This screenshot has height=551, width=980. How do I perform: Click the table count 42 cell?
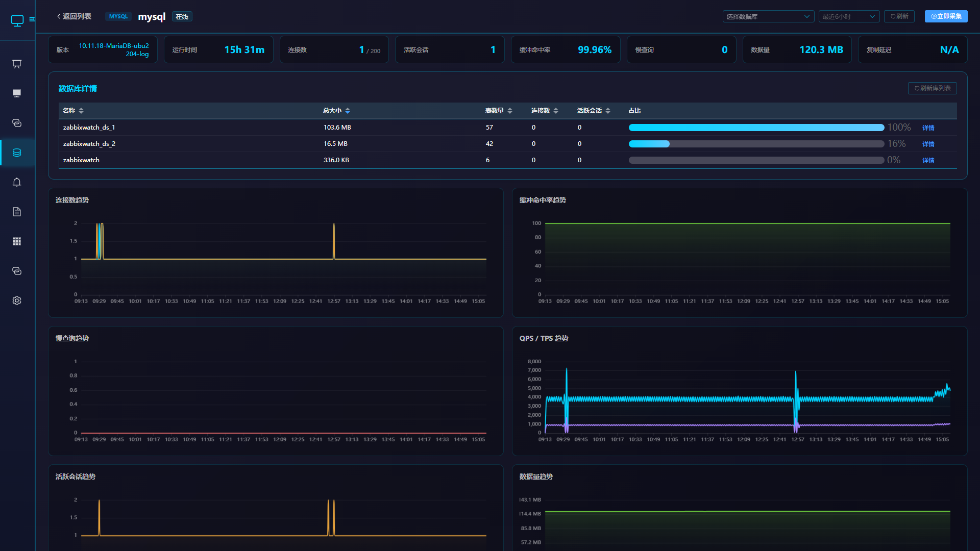489,144
